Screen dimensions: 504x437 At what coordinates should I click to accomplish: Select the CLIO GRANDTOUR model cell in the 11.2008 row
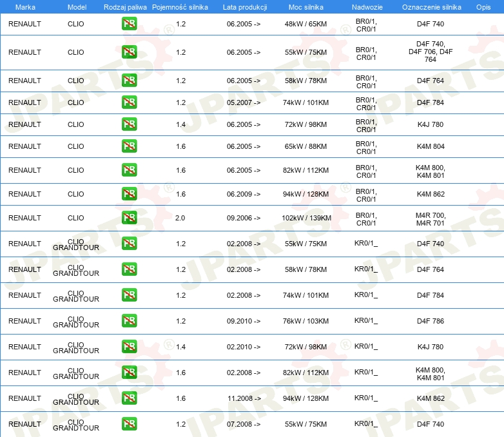coord(76,399)
